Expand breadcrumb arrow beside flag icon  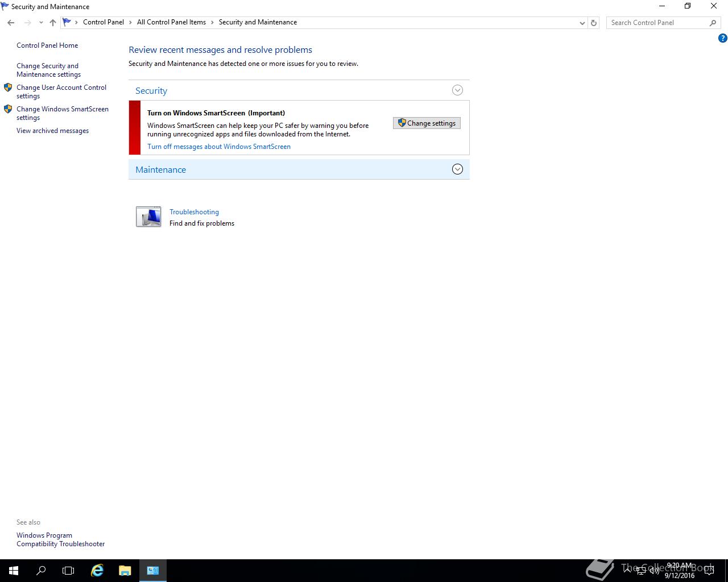pyautogui.click(x=76, y=23)
